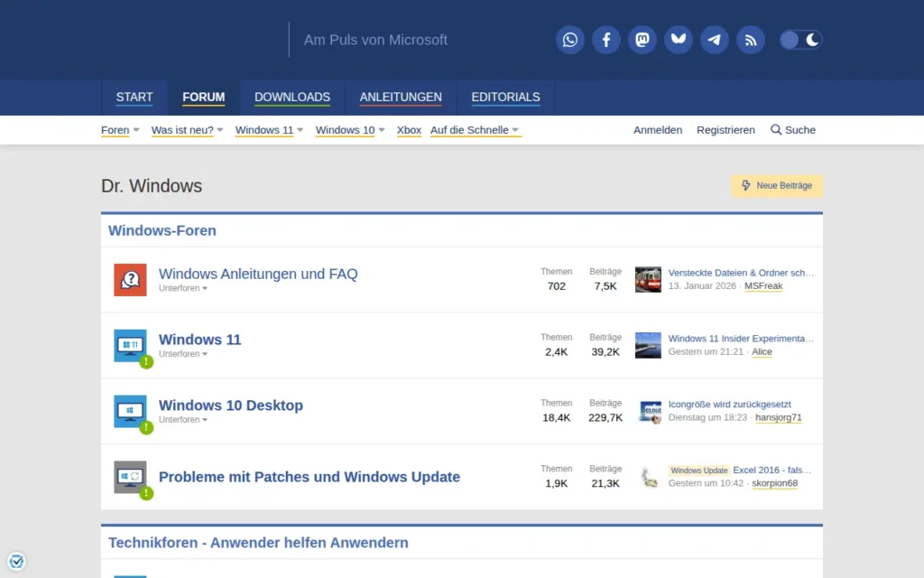Open the Bluesky butterfly icon
Viewport: 924px width, 578px height.
pyautogui.click(x=679, y=40)
